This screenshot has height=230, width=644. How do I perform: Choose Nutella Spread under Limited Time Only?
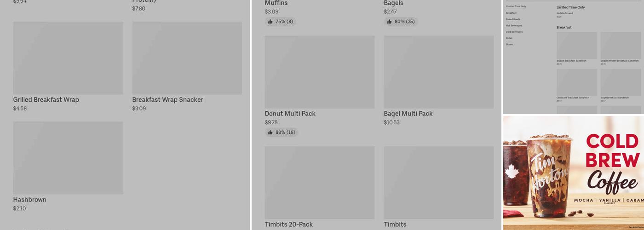[x=564, y=13]
